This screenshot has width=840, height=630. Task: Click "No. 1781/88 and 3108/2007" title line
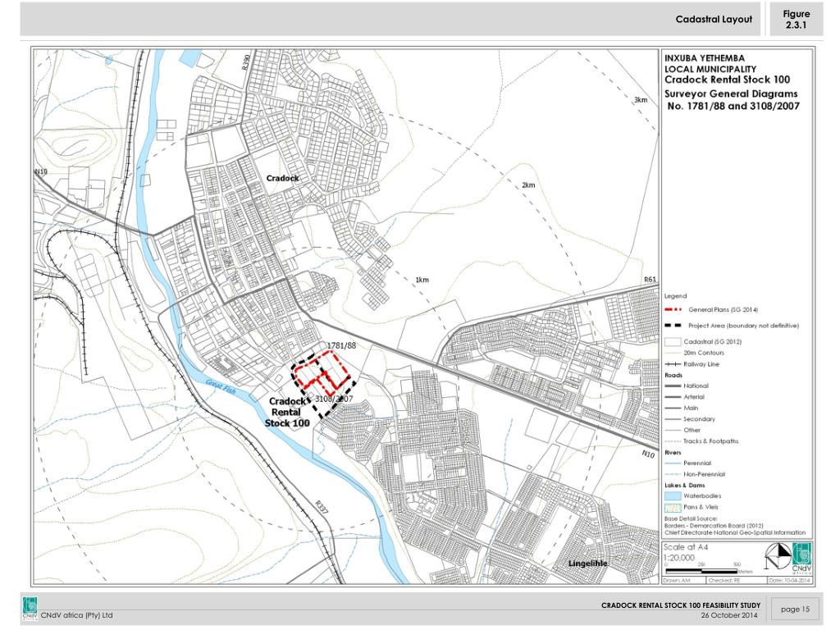pos(733,106)
